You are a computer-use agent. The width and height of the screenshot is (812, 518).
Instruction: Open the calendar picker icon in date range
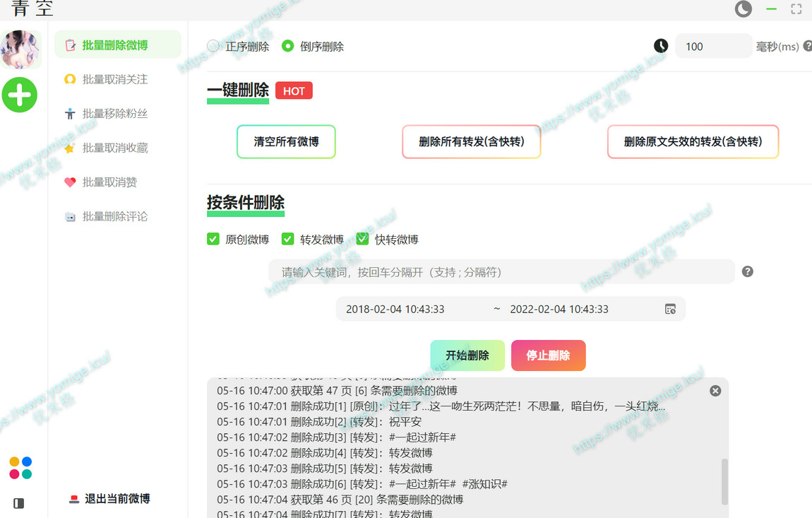click(670, 309)
